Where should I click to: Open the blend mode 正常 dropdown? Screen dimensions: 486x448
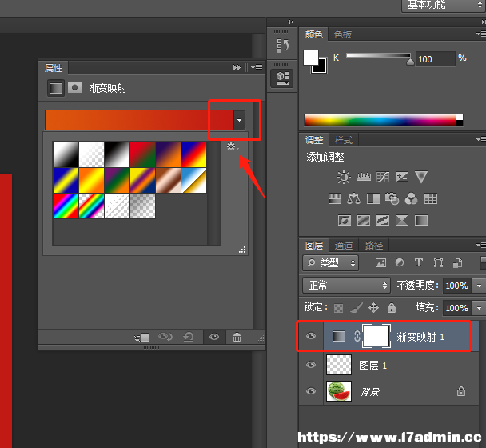tap(347, 285)
